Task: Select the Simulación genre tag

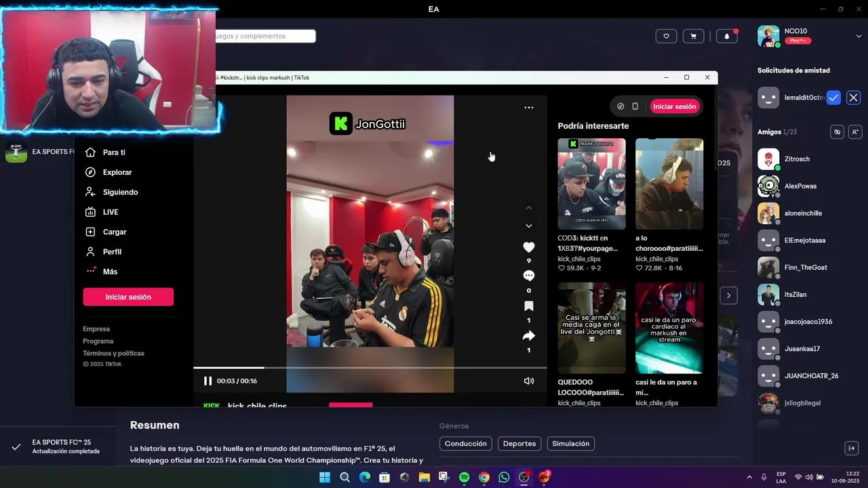Action: [x=571, y=444]
